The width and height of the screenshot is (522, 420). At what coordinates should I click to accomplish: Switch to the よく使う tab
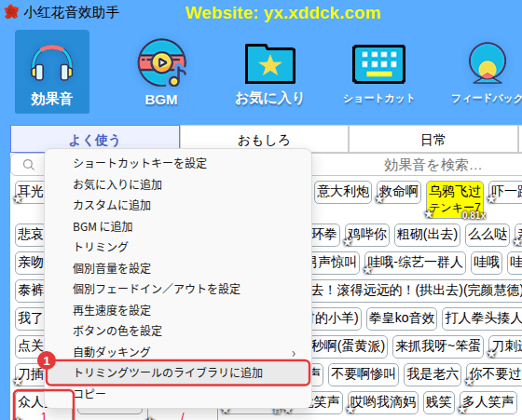tap(95, 140)
